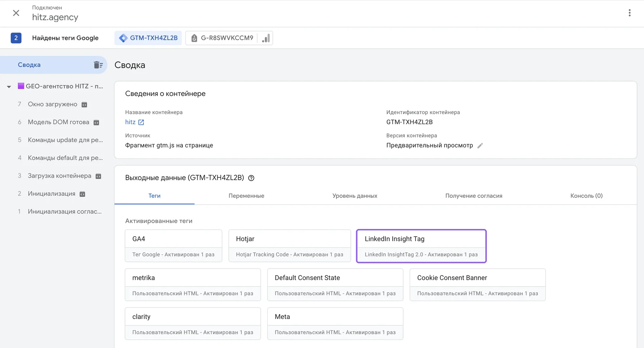644x348 pixels.
Task: Click the GTM-TXH4ZL2B container identifier value
Action: [x=409, y=122]
